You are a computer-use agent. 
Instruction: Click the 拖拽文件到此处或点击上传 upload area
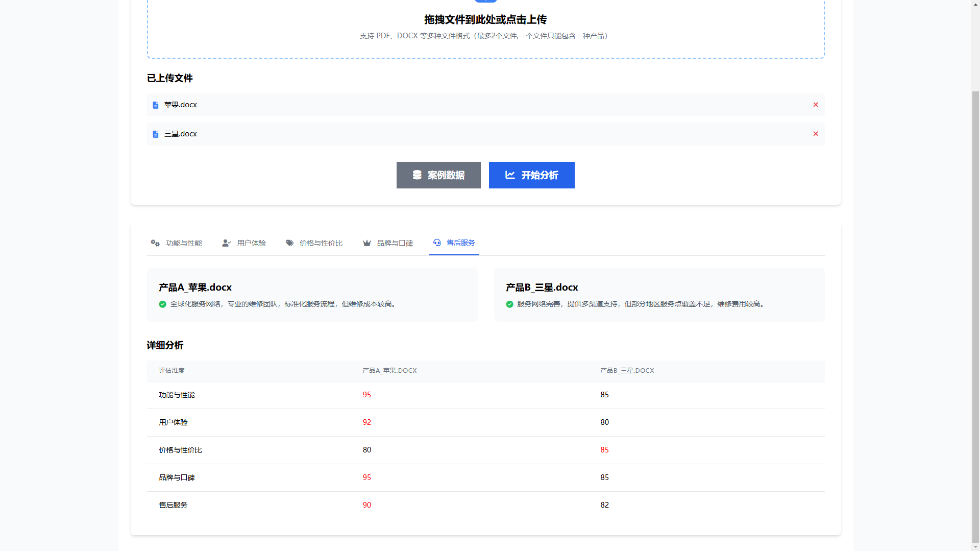[486, 28]
